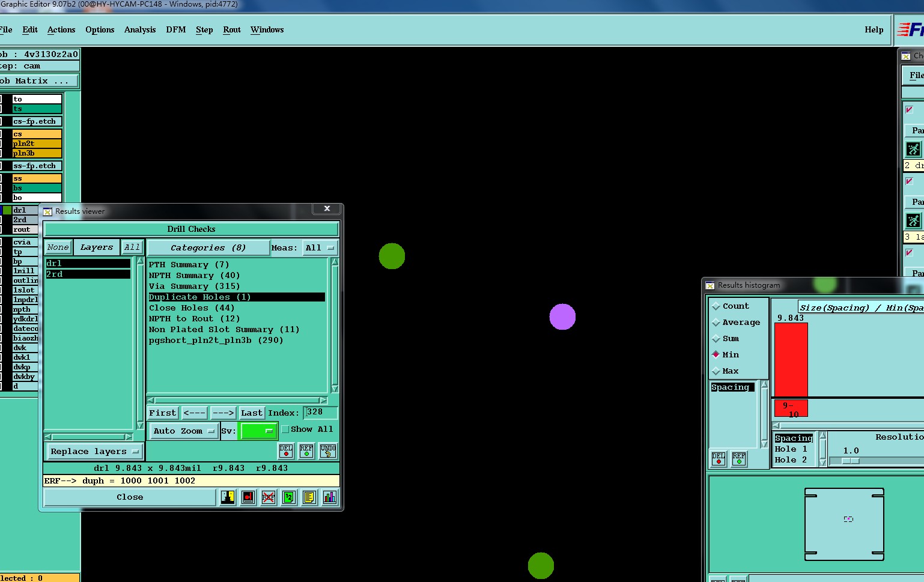
Task: Select Via Summary (315) category
Action: click(x=194, y=286)
